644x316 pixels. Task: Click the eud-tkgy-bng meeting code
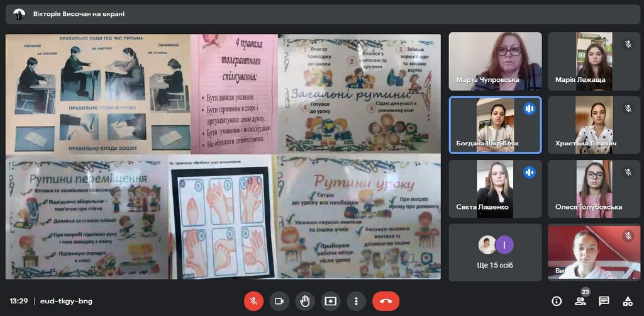[66, 301]
